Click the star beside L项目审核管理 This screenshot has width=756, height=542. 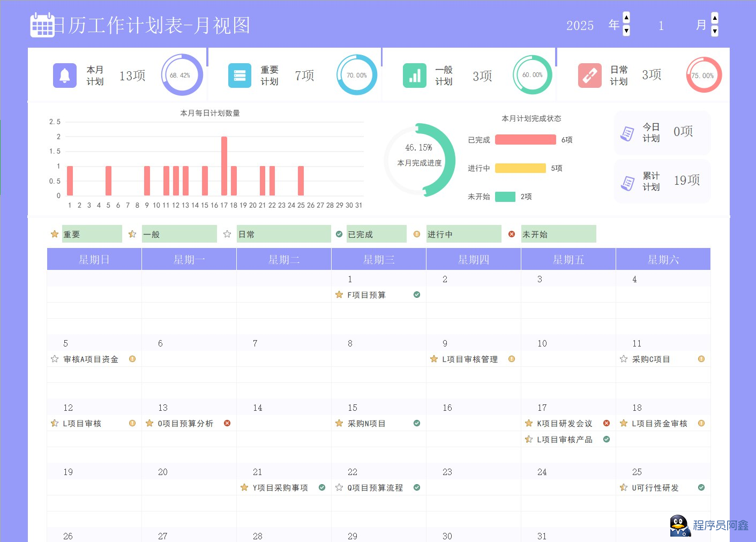point(434,359)
